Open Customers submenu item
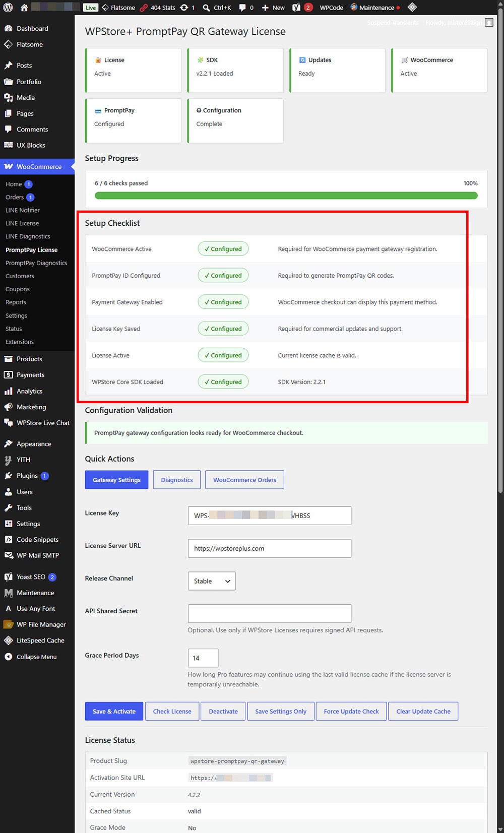Image resolution: width=504 pixels, height=833 pixels. (x=20, y=276)
